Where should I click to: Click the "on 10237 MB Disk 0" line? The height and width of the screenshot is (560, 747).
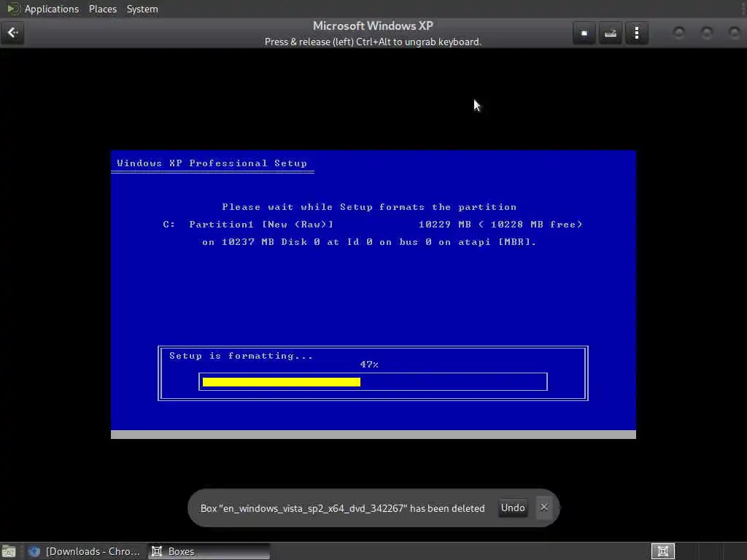369,242
